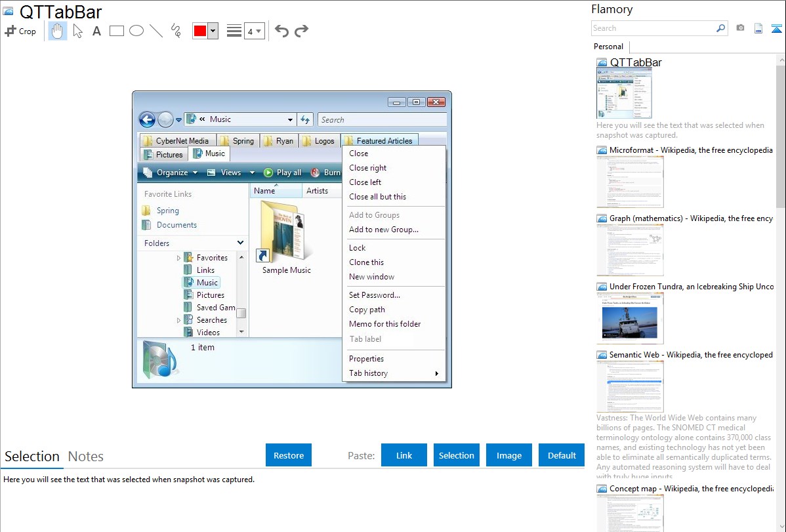Switch to the Ryan folder tab

coord(279,141)
